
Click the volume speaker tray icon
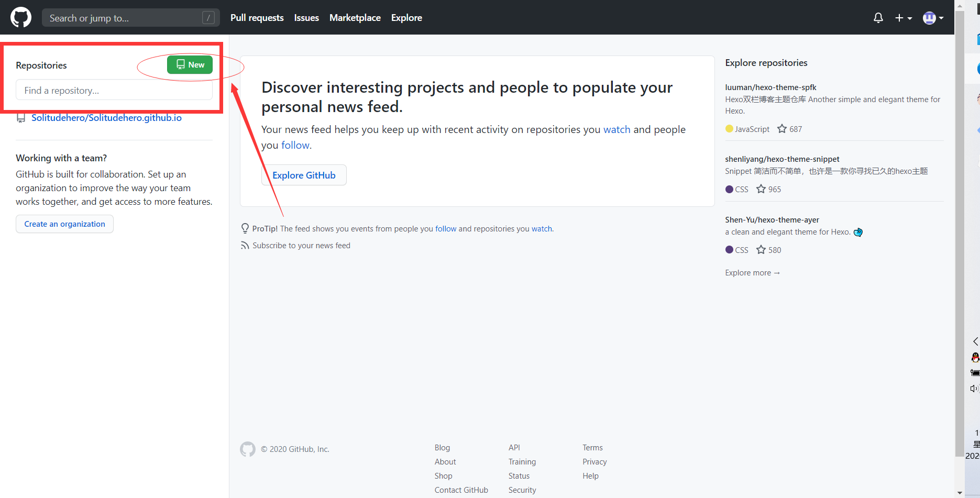[x=974, y=389]
